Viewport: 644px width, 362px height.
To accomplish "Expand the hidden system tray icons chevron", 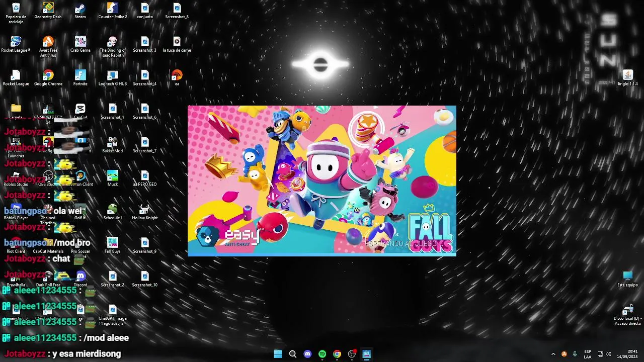I will [x=553, y=354].
